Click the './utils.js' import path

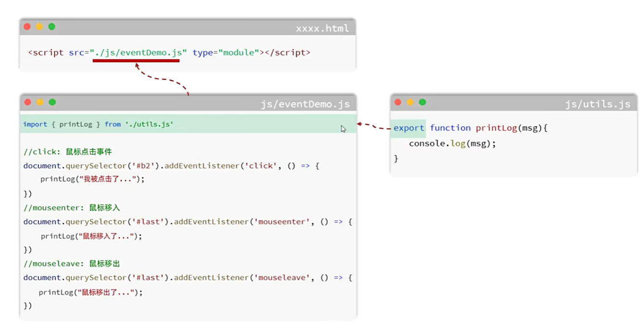pos(149,124)
